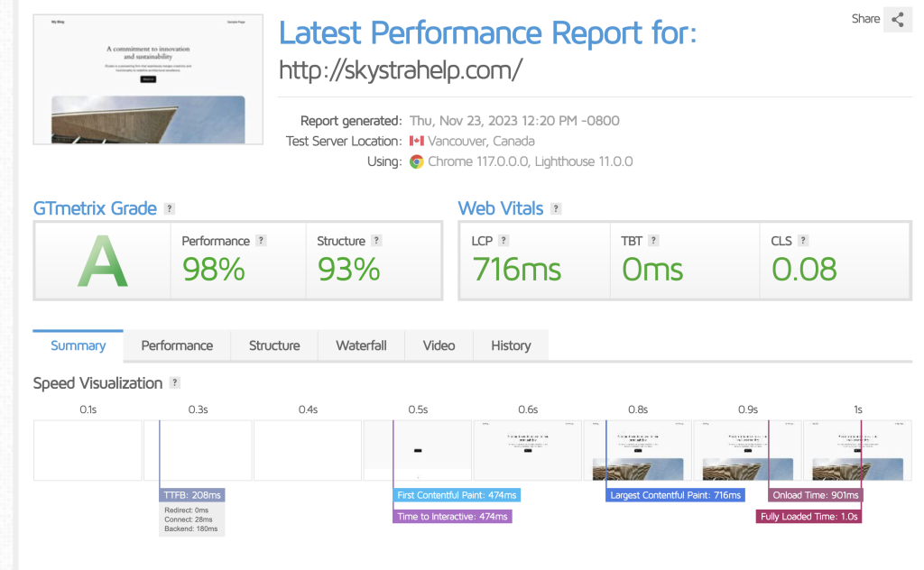924x570 pixels.
Task: Click the website screenshot thumbnail
Action: click(x=148, y=79)
